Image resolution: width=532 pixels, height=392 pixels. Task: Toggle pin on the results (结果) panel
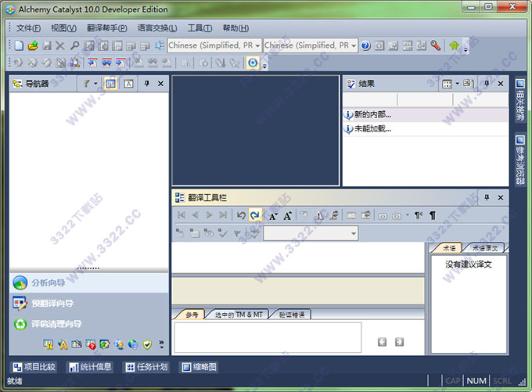(x=487, y=84)
